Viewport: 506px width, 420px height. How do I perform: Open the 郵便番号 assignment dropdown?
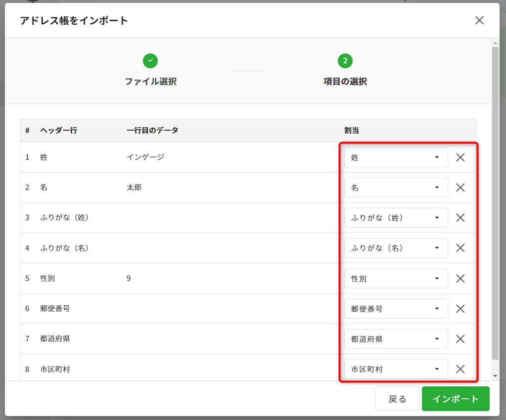tap(396, 309)
